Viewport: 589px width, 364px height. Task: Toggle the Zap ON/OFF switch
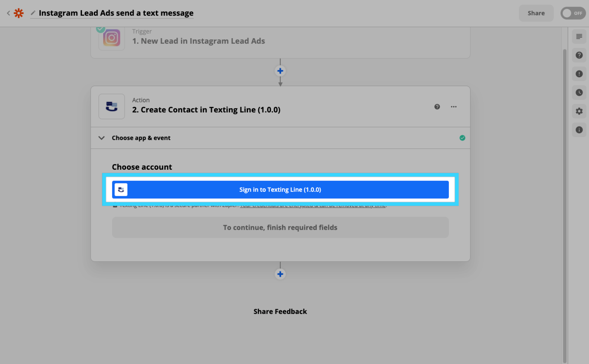(573, 13)
